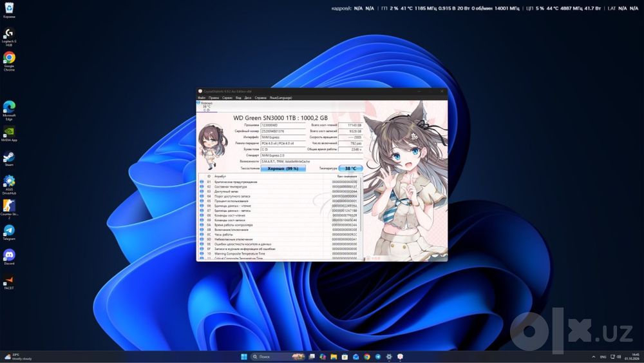Select attribute row 0D unsafe shutdowns
The height and width of the screenshot is (363, 644).
tap(278, 239)
